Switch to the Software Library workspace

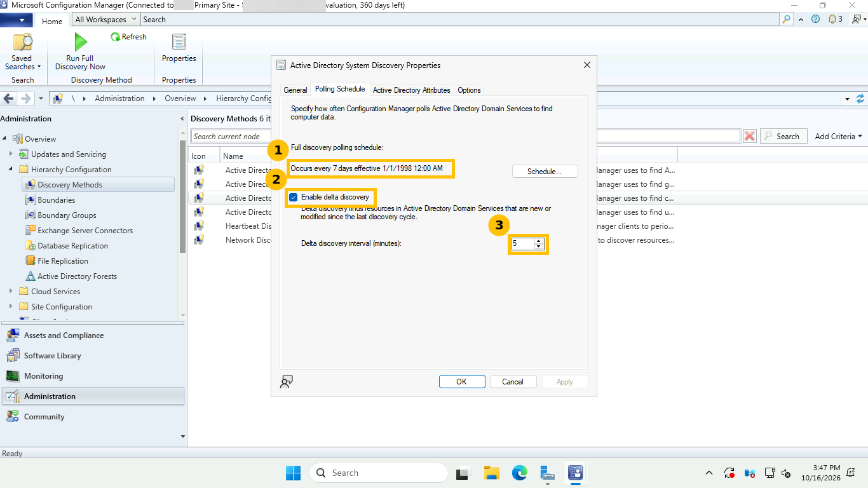(x=93, y=356)
